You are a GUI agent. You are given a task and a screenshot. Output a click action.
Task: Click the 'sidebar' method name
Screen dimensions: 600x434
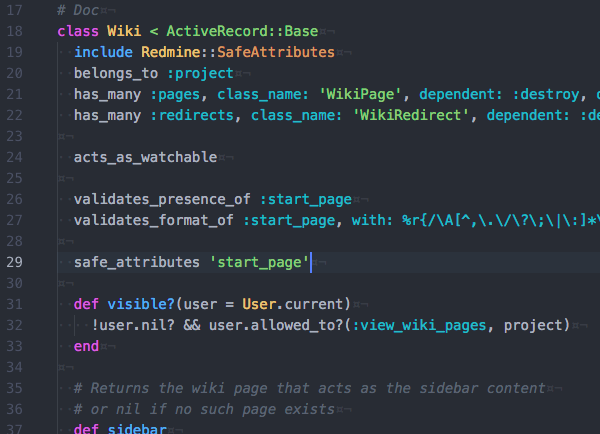click(137, 429)
